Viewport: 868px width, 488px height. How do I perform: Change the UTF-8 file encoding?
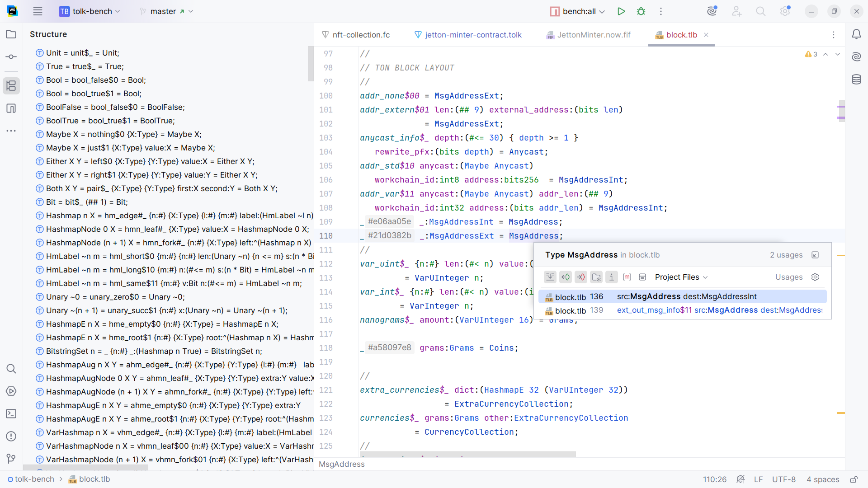(783, 479)
